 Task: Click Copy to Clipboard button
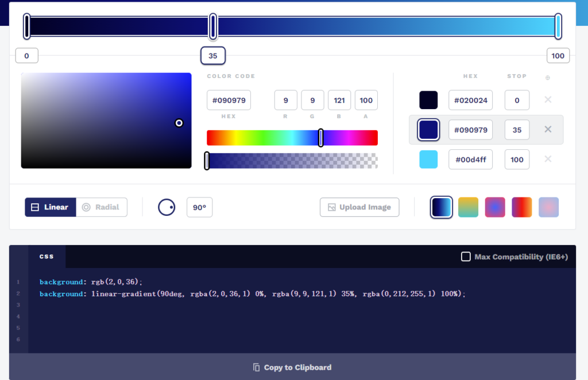pos(292,367)
